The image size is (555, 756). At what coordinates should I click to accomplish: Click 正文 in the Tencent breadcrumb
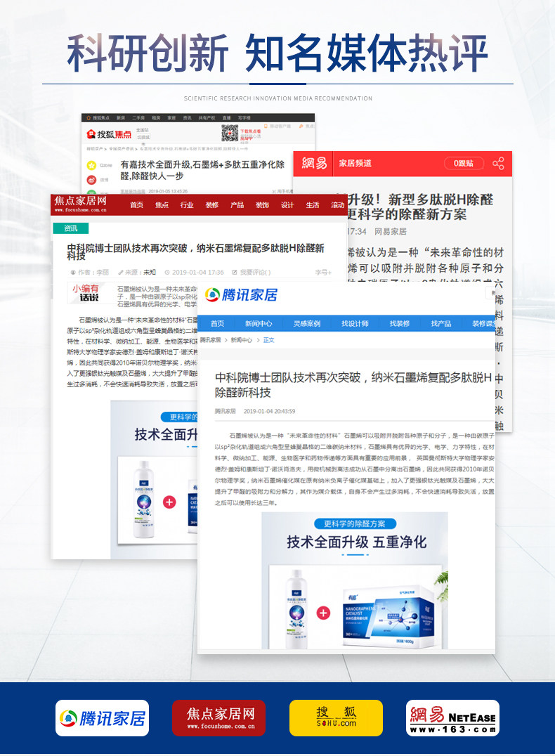pyautogui.click(x=268, y=340)
